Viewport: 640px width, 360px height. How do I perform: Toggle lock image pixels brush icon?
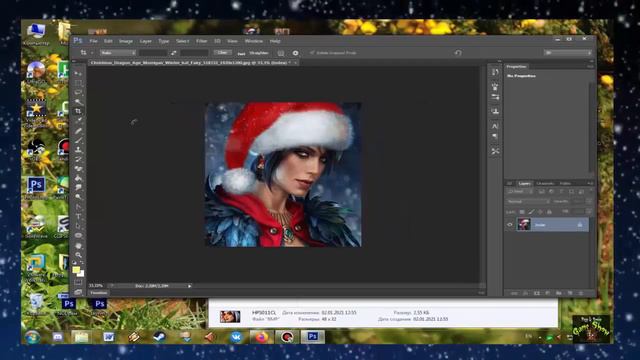pos(531,212)
